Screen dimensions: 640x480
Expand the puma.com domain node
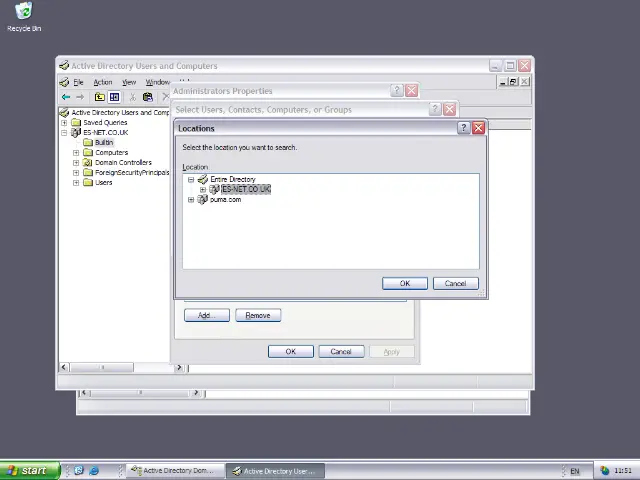tap(191, 200)
